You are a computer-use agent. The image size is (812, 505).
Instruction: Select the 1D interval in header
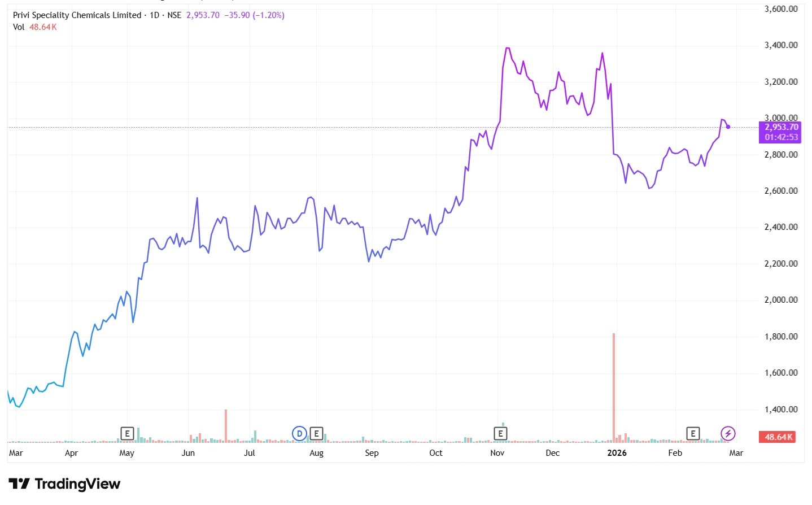154,15
